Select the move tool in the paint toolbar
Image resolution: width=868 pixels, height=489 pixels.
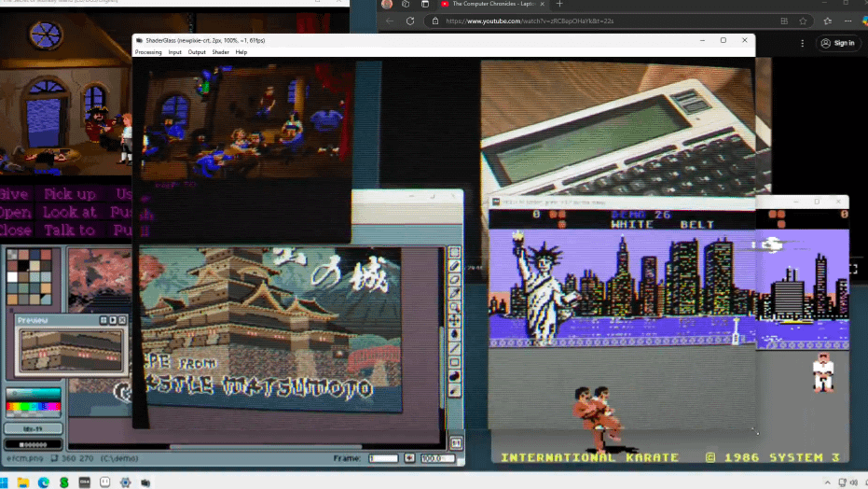(x=455, y=320)
